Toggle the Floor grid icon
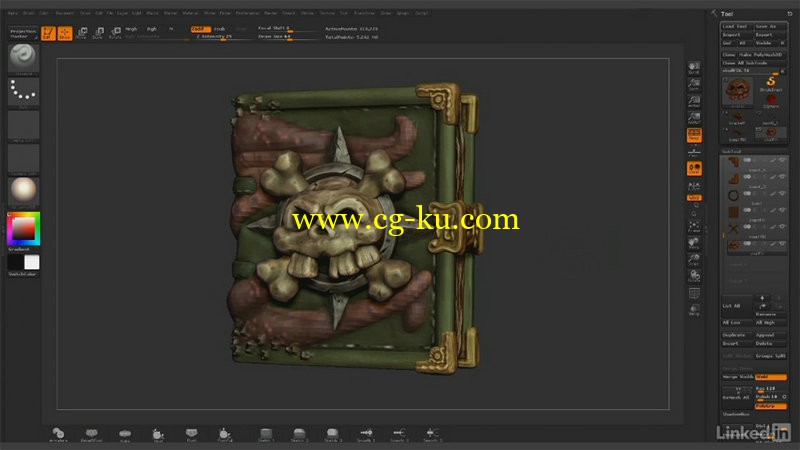 click(x=694, y=152)
